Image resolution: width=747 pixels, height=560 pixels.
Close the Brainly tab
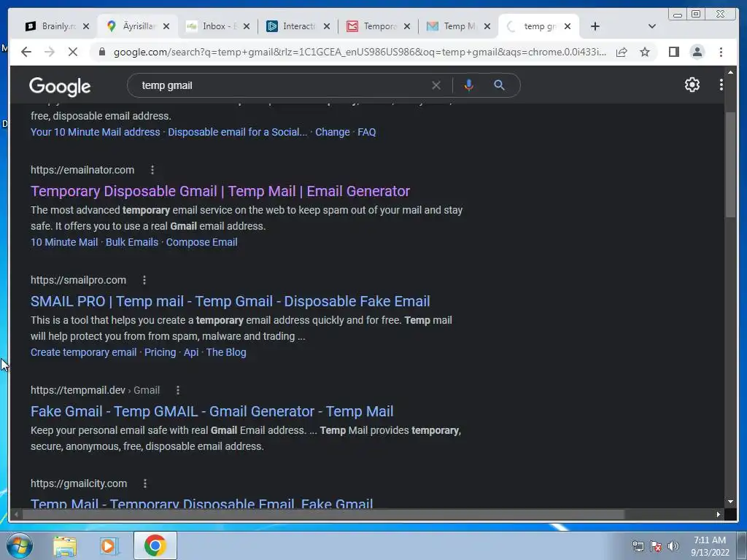pyautogui.click(x=86, y=26)
